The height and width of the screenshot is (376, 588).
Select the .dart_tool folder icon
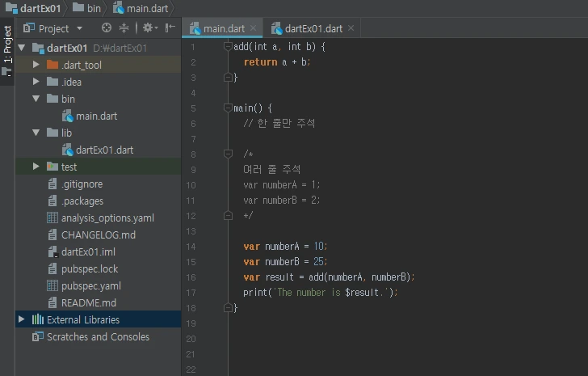coord(52,65)
